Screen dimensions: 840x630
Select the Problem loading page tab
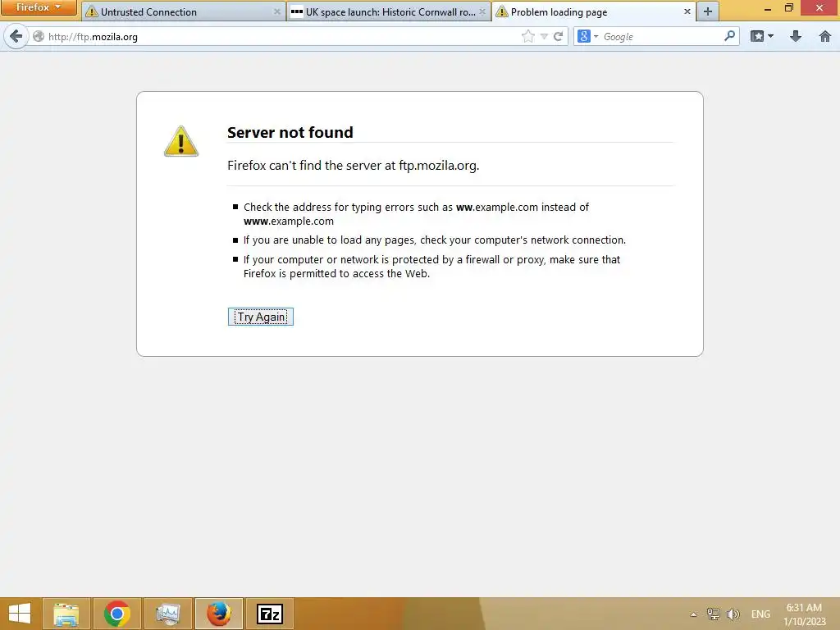[x=594, y=11]
